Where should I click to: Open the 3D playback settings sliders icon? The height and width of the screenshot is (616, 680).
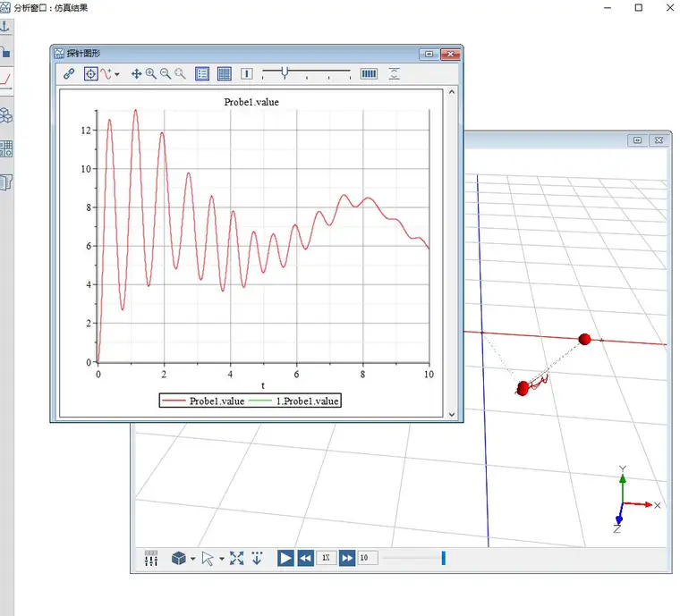[151, 558]
